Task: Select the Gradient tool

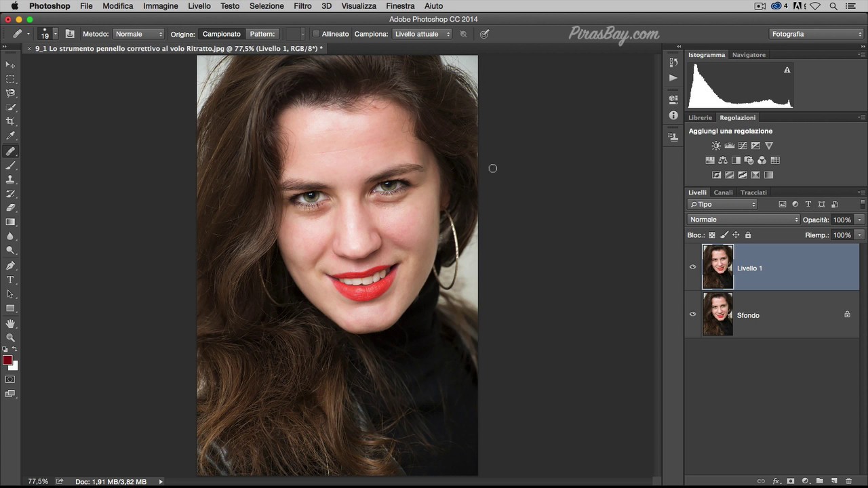Action: (x=10, y=222)
